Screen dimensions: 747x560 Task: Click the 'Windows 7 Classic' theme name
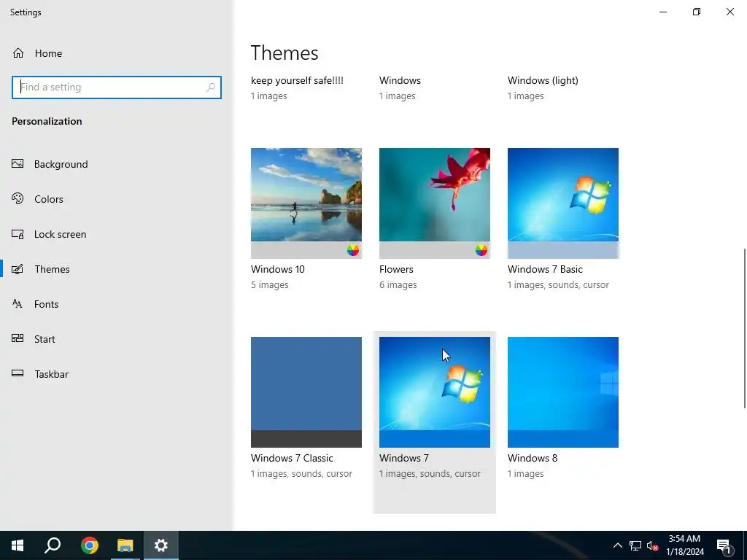292,458
